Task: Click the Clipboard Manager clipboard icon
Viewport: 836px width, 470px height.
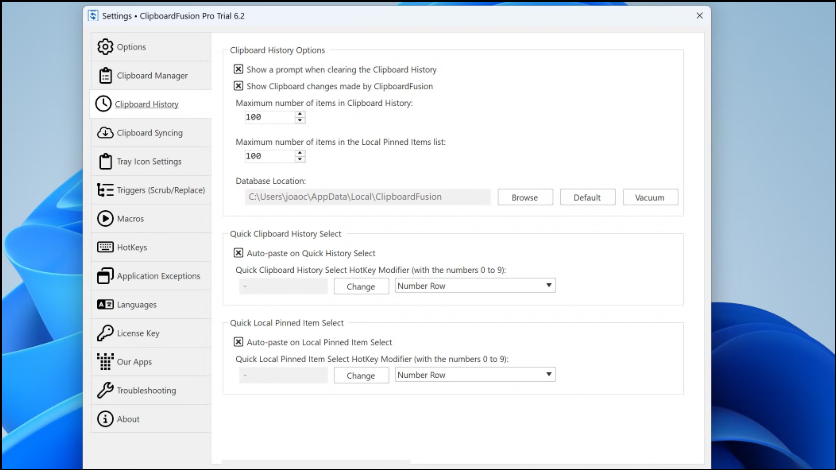Action: click(105, 76)
